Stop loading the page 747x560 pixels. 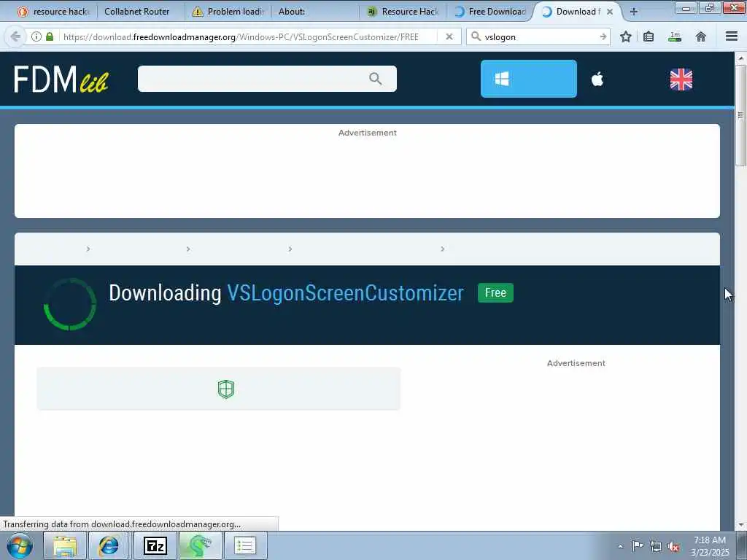[x=449, y=36]
